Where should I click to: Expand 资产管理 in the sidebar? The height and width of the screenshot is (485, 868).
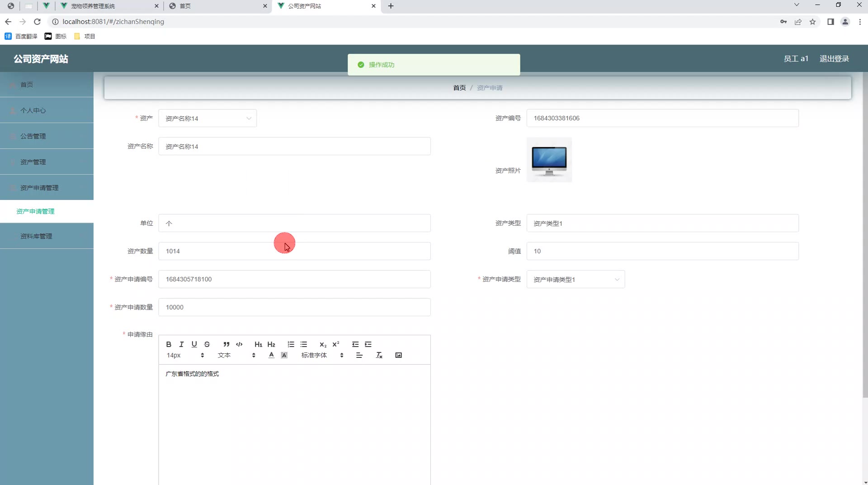tap(47, 162)
